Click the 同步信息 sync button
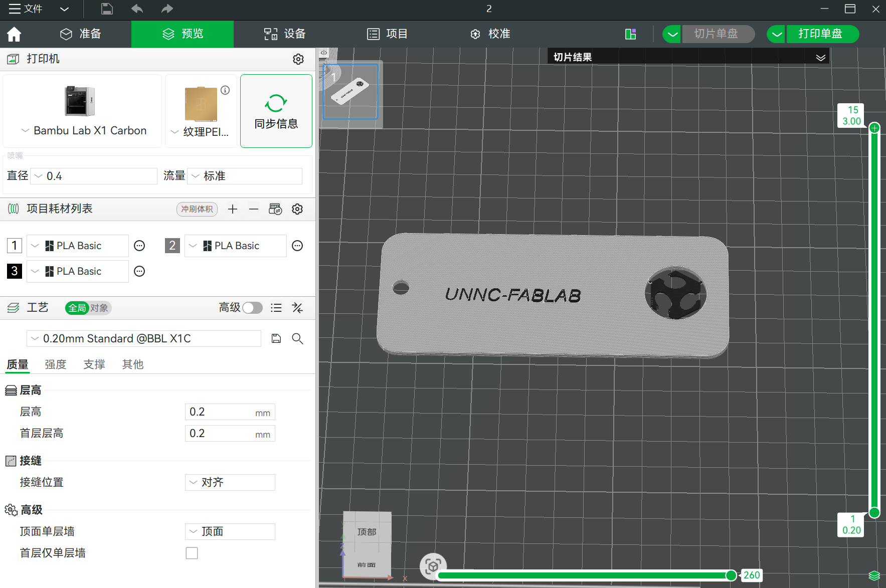Viewport: 886px width, 588px height. click(276, 111)
